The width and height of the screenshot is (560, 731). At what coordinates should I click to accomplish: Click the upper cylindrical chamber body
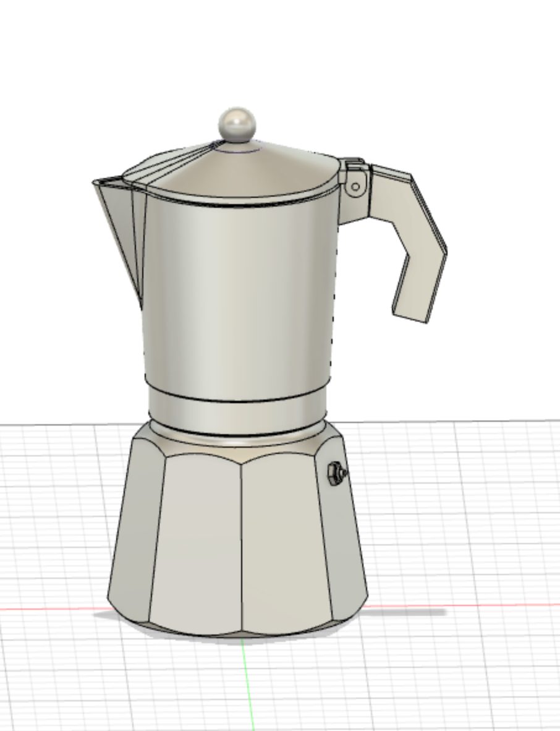[237, 294]
